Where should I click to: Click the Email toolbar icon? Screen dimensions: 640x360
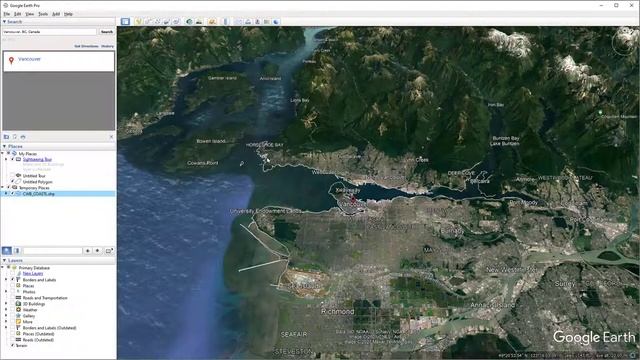coord(238,22)
